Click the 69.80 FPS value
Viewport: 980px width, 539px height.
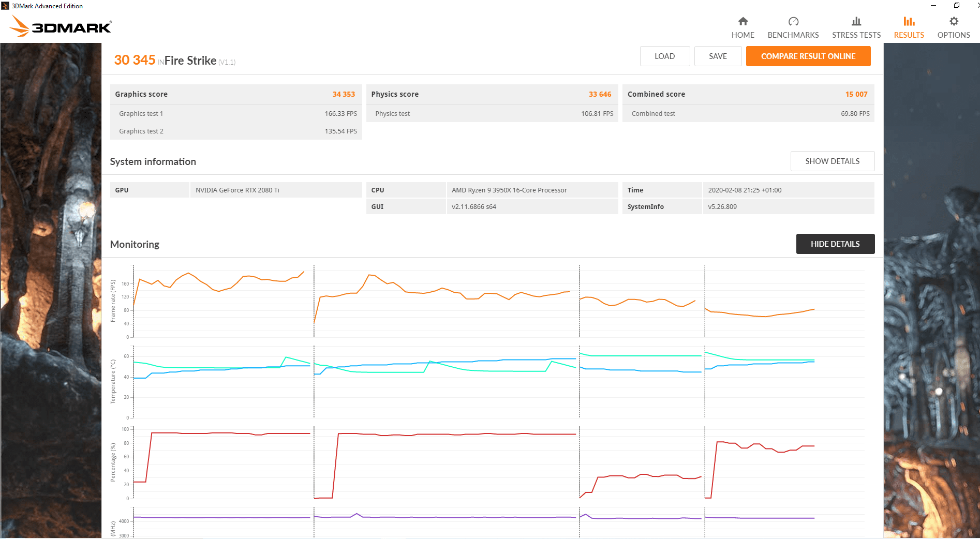[855, 114]
